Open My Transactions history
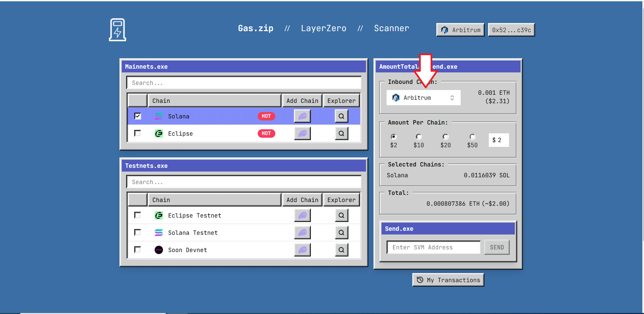Image resolution: width=644 pixels, height=314 pixels. coord(448,280)
